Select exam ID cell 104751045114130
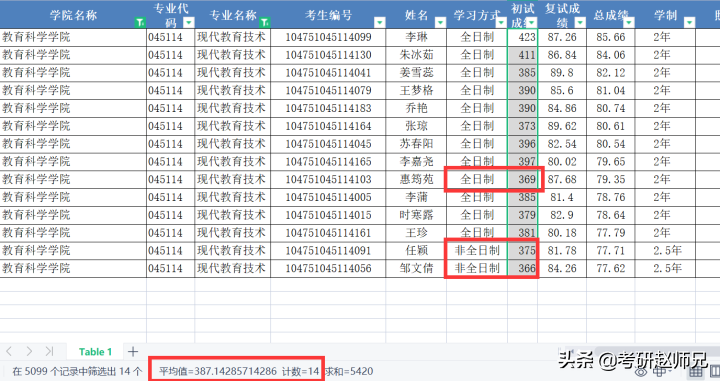 click(328, 55)
